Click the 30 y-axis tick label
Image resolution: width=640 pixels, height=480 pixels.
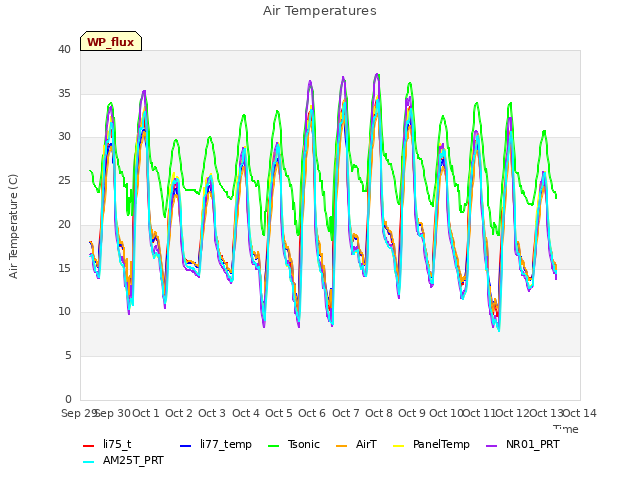(x=64, y=137)
